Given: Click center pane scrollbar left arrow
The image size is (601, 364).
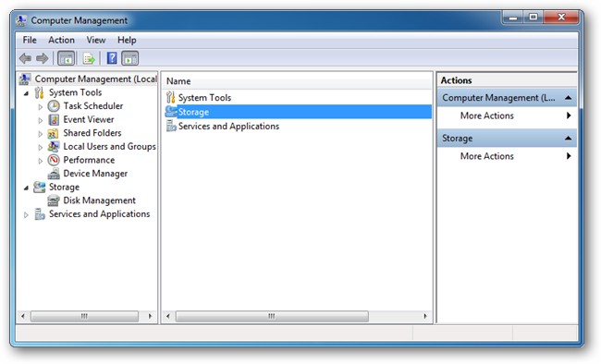Looking at the screenshot, I should [x=168, y=316].
